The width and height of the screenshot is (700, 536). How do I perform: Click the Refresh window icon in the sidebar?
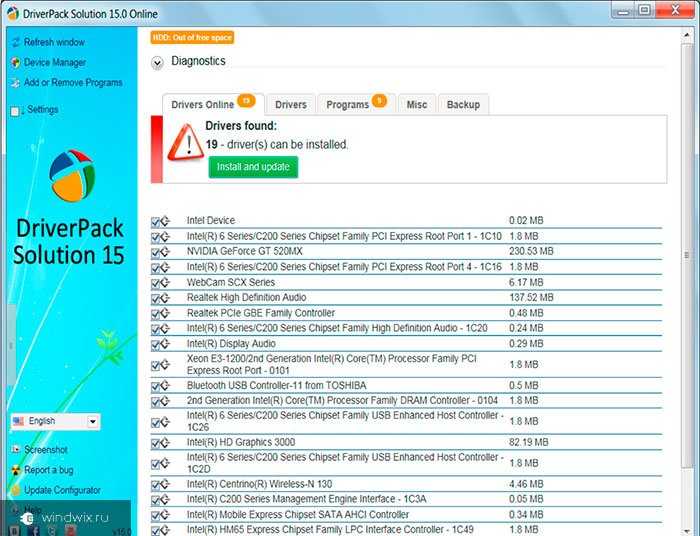[x=16, y=42]
